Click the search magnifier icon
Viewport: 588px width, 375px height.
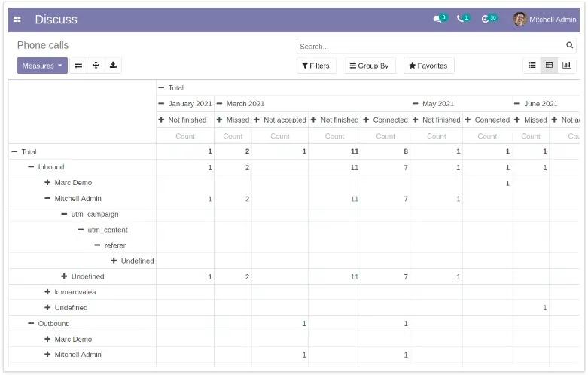(570, 46)
